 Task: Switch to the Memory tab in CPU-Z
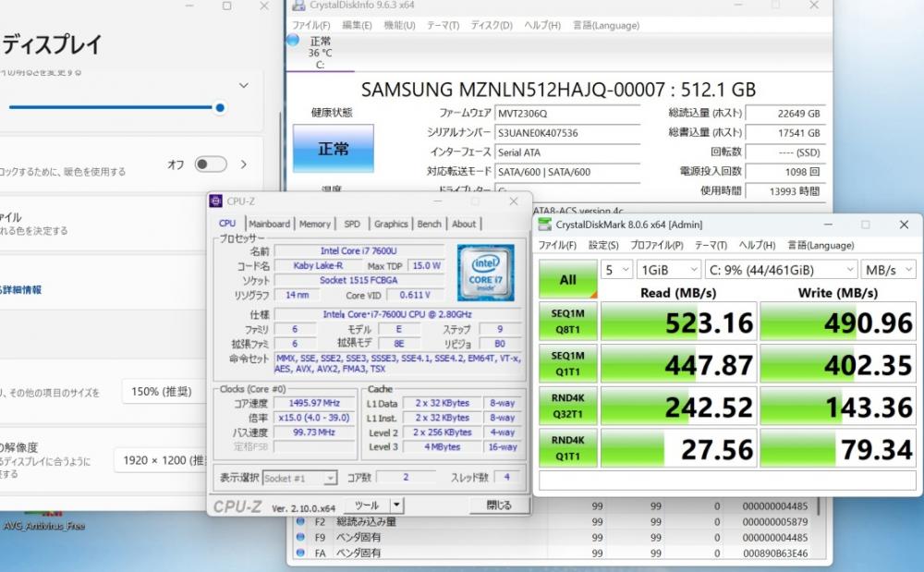315,224
